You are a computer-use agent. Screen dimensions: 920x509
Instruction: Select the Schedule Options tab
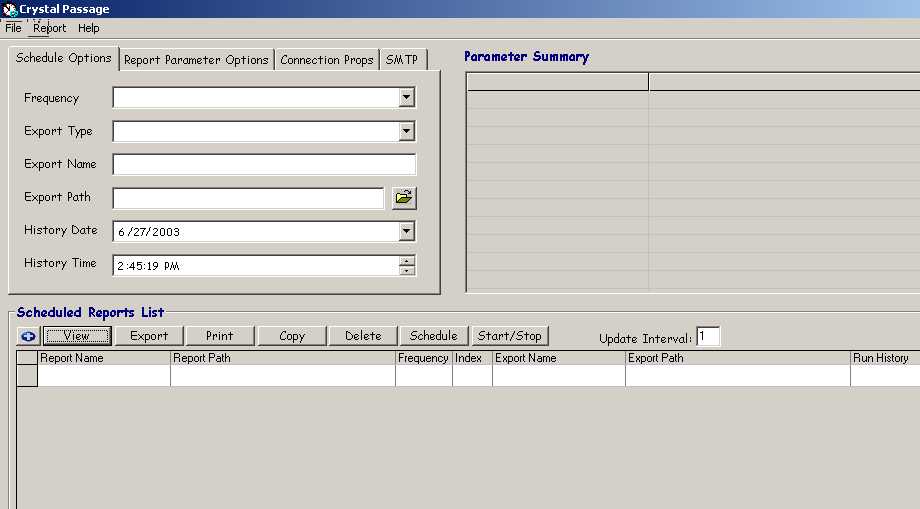tap(63, 58)
